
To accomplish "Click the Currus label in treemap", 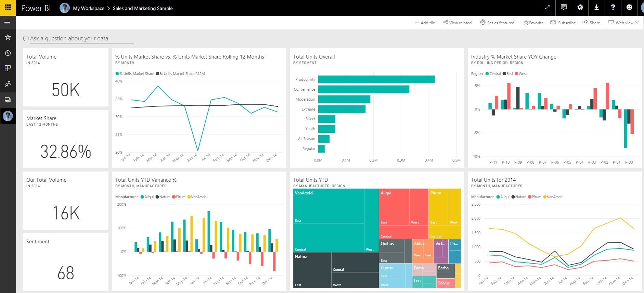I will point(387,268).
